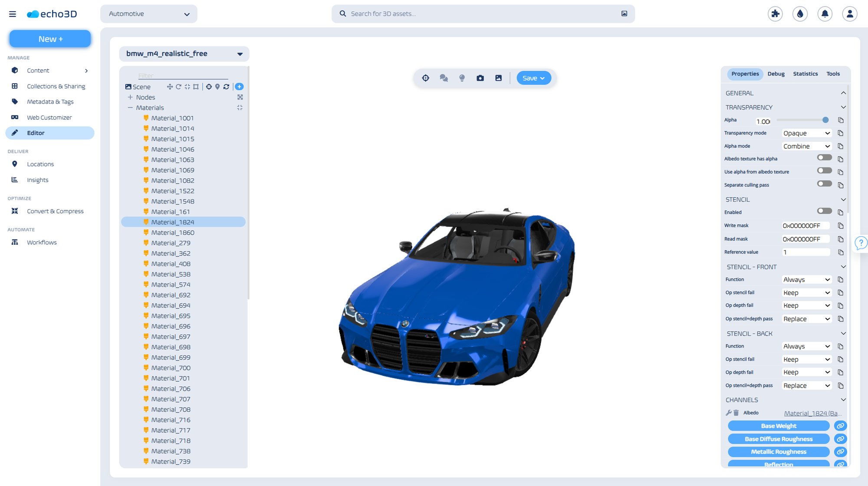Open the user profile icon
The height and width of the screenshot is (486, 868).
coord(850,14)
